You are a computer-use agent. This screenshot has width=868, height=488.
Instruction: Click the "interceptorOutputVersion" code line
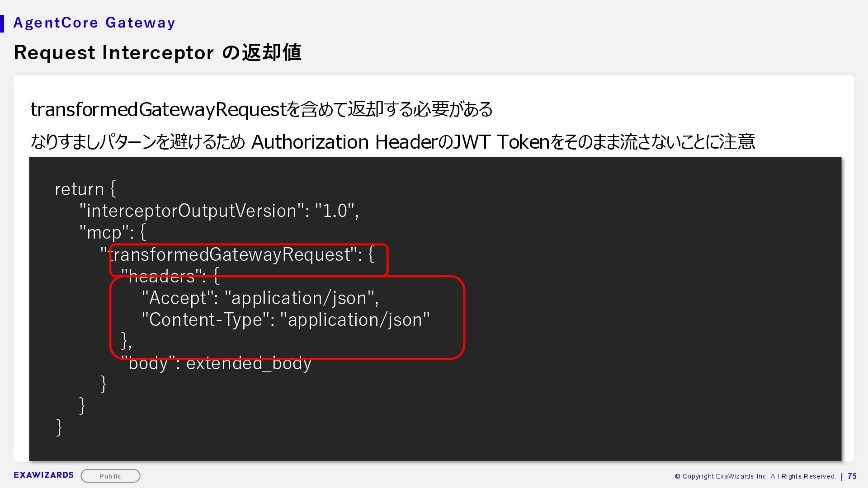tap(219, 211)
